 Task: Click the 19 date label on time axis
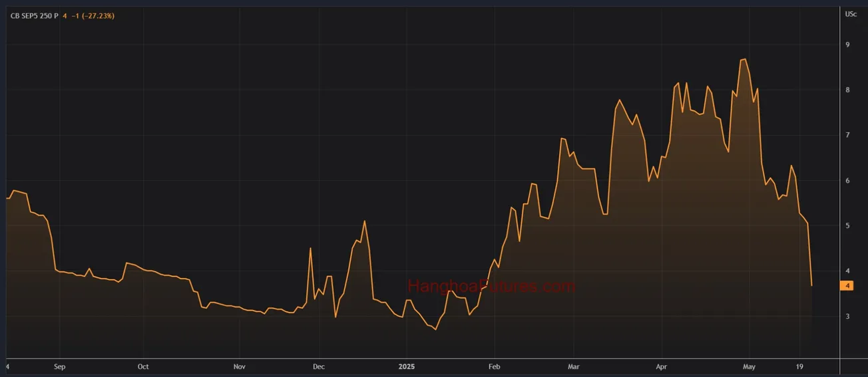[x=801, y=366]
